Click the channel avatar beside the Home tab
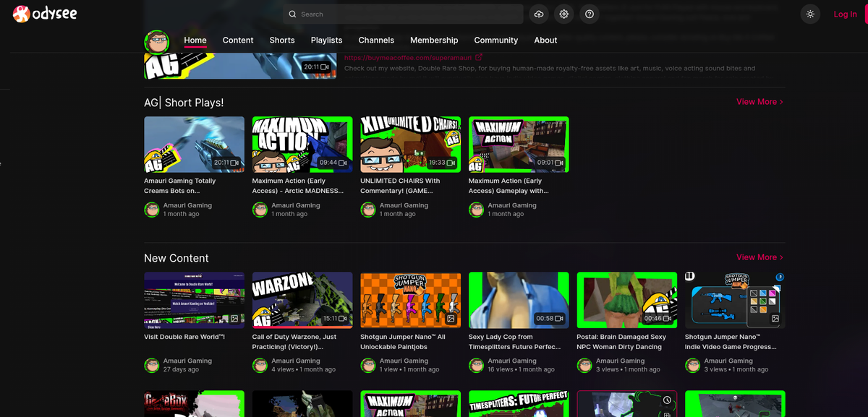 (x=156, y=41)
